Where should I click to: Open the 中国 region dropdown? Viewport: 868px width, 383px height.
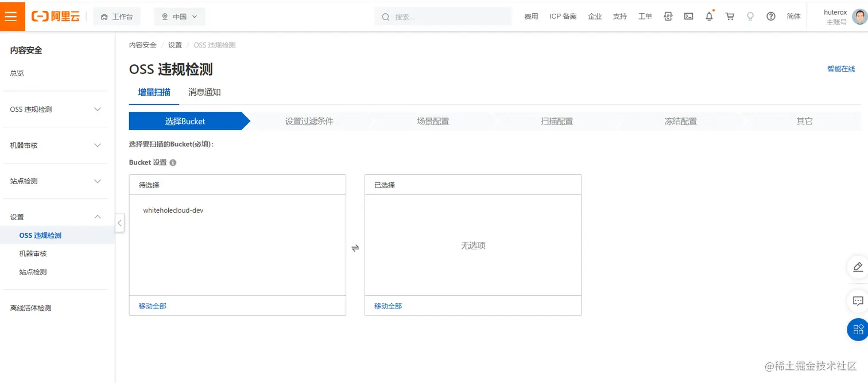tap(180, 16)
